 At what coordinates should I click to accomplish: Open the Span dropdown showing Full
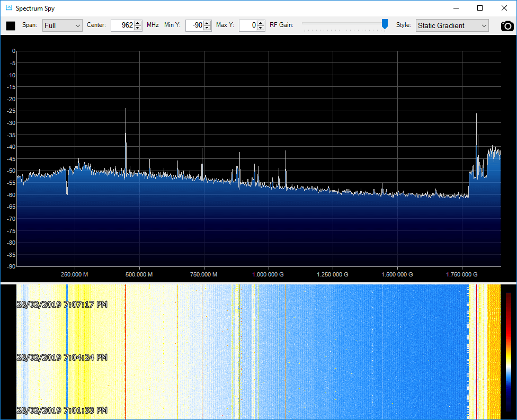click(62, 25)
